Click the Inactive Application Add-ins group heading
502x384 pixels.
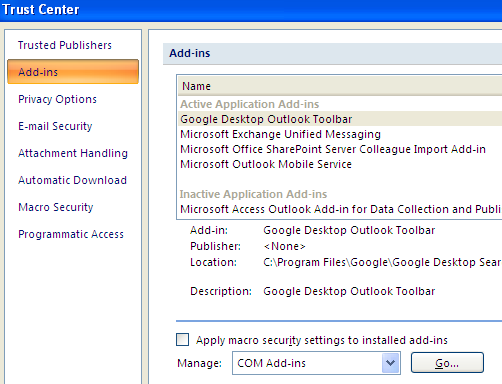click(253, 194)
